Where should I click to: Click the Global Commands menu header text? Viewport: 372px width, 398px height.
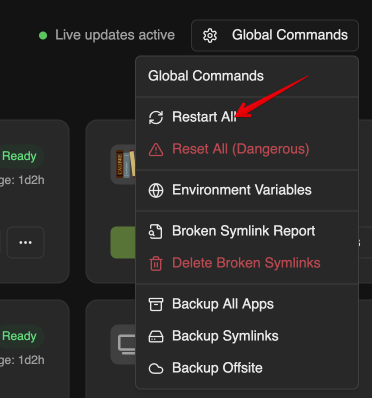pos(206,76)
